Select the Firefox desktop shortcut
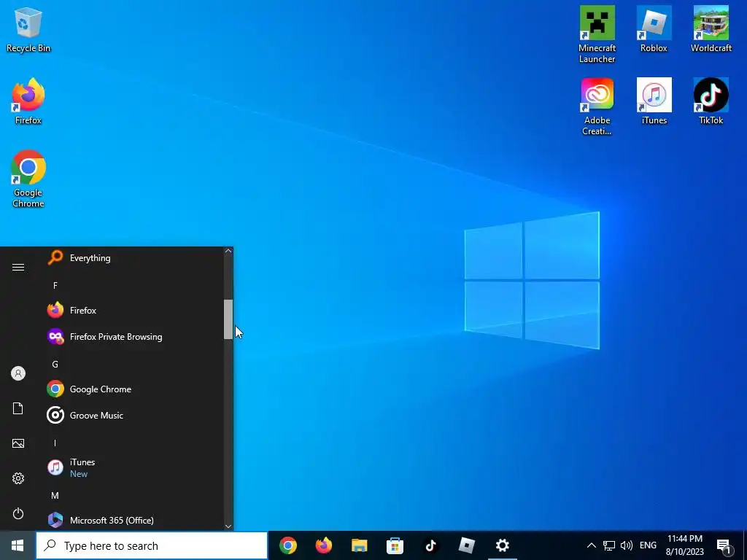This screenshot has width=747, height=560. tap(28, 102)
